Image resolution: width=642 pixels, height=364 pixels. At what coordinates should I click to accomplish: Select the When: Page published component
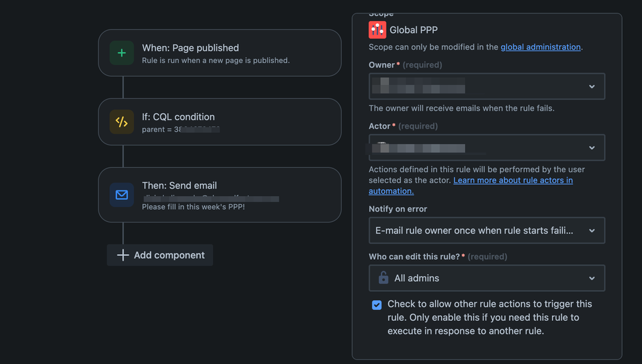click(220, 53)
